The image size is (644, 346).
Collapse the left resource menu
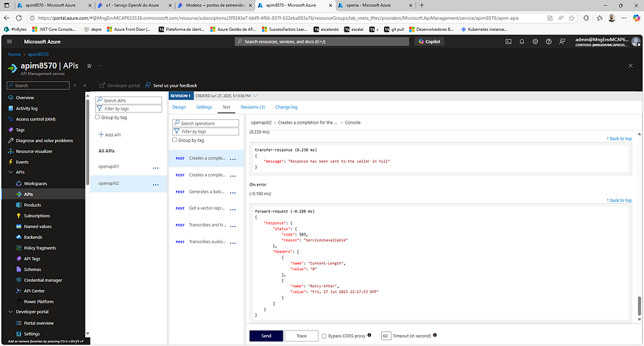click(85, 85)
